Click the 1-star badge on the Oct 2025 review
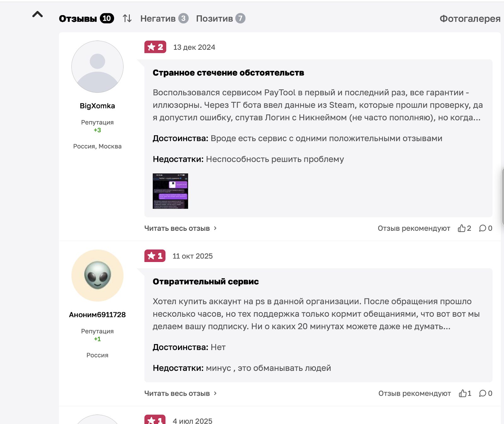The image size is (504, 424). 155,256
